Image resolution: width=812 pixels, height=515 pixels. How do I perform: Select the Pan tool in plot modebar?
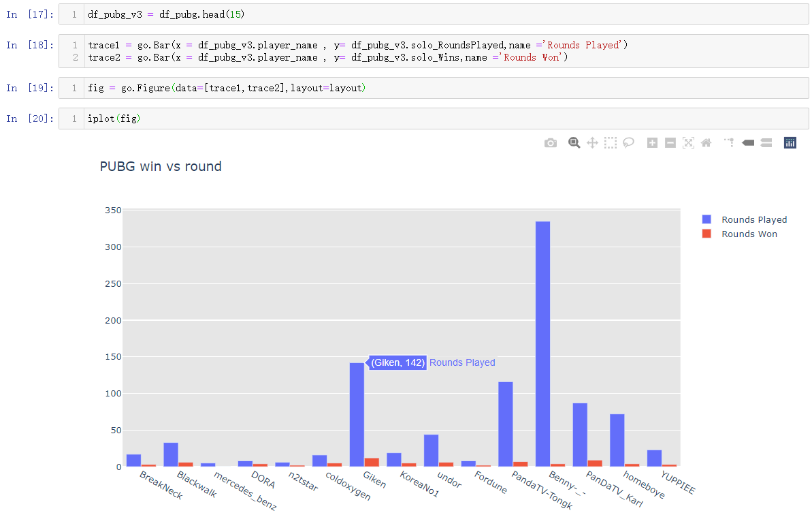[592, 143]
